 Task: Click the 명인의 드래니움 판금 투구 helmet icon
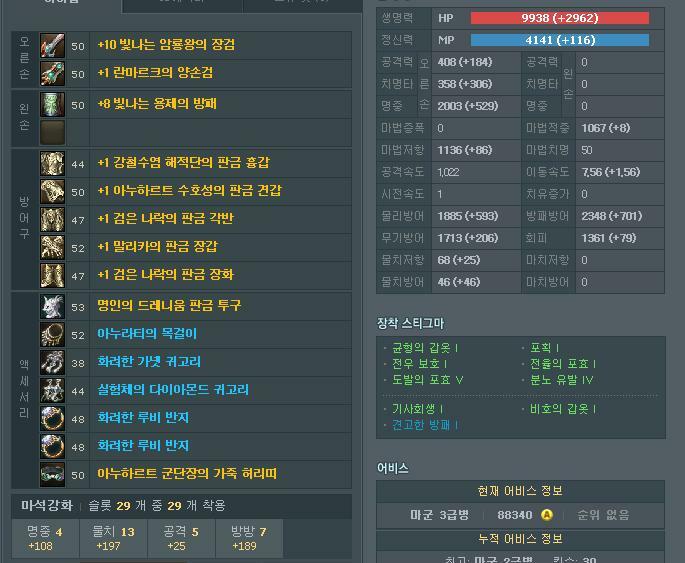point(52,306)
